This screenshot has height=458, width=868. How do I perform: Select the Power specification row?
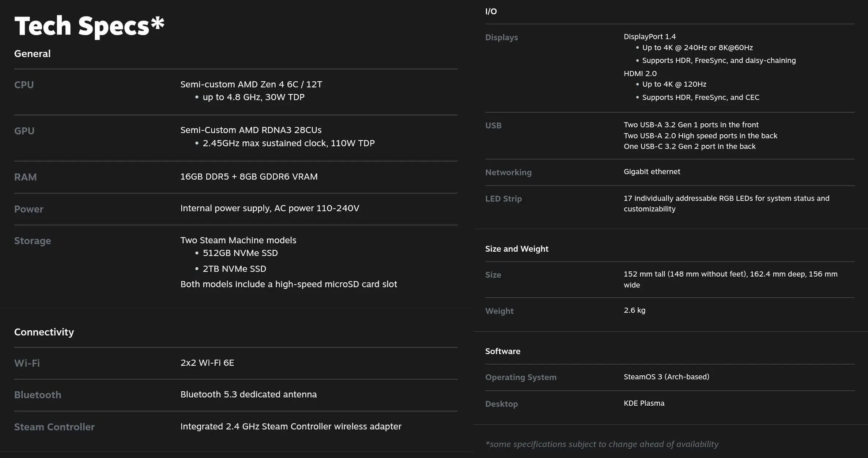[269, 208]
